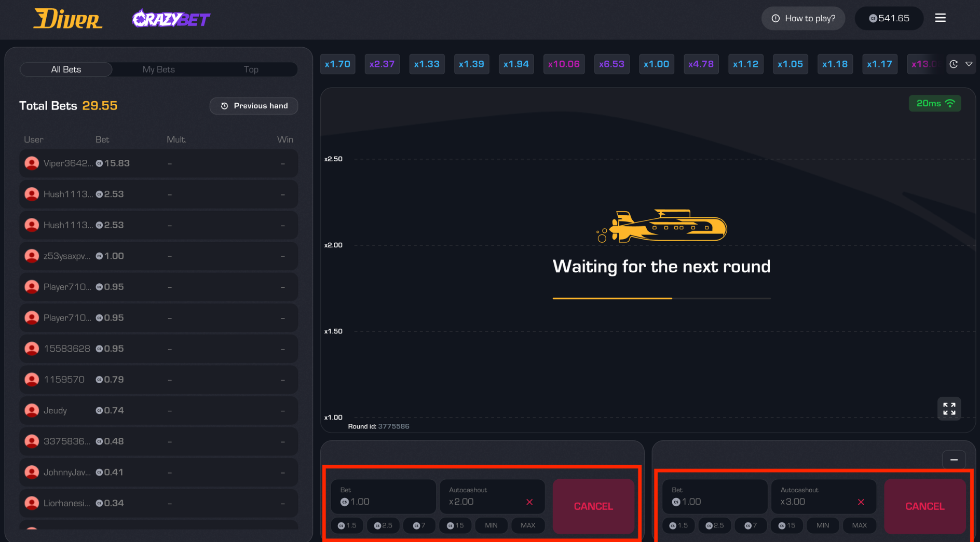The width and height of the screenshot is (980, 542).
Task: Collapse second bet panel with minus
Action: tap(954, 460)
